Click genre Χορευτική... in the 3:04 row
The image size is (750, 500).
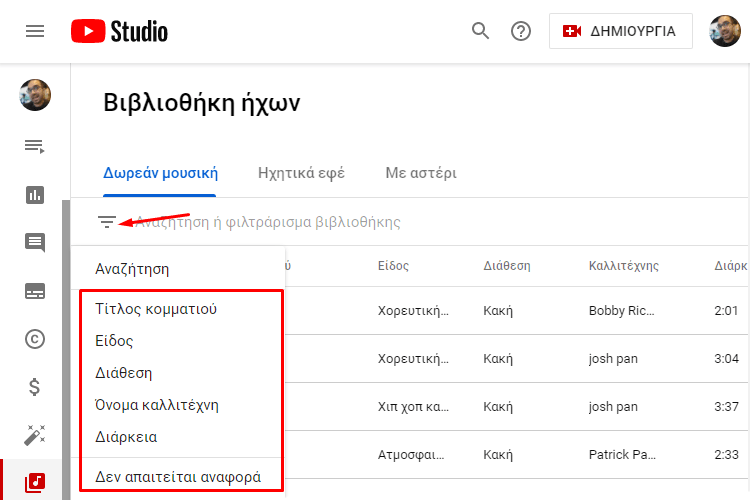coord(413,359)
